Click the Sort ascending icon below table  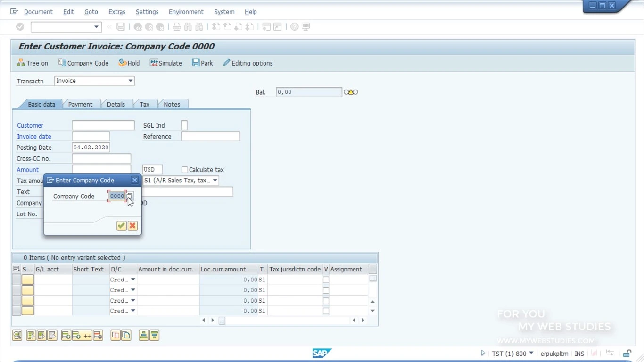click(x=143, y=336)
